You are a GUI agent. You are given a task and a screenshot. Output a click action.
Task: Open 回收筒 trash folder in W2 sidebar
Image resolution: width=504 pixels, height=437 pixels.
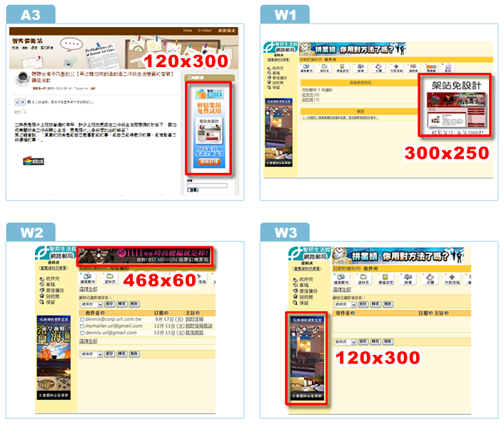(x=49, y=296)
